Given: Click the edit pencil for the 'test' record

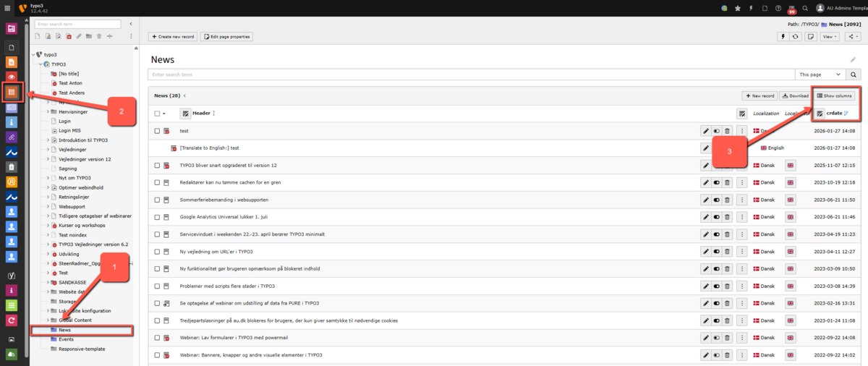Looking at the screenshot, I should click(x=705, y=131).
